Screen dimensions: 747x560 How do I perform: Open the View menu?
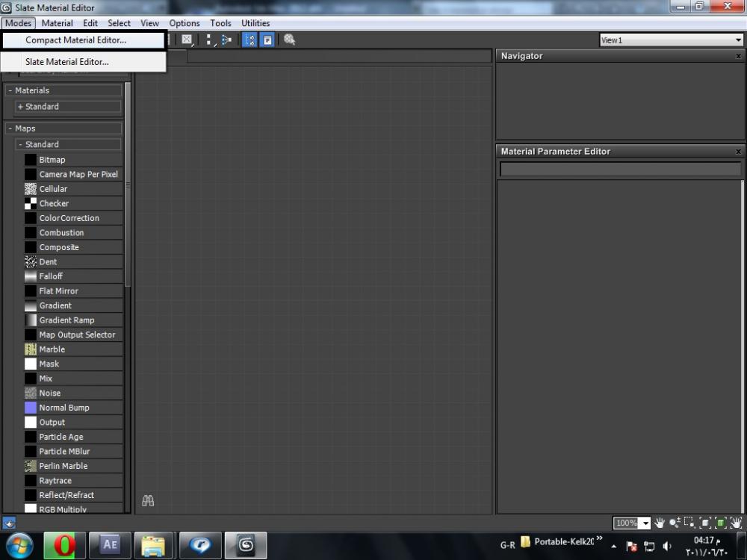click(149, 23)
